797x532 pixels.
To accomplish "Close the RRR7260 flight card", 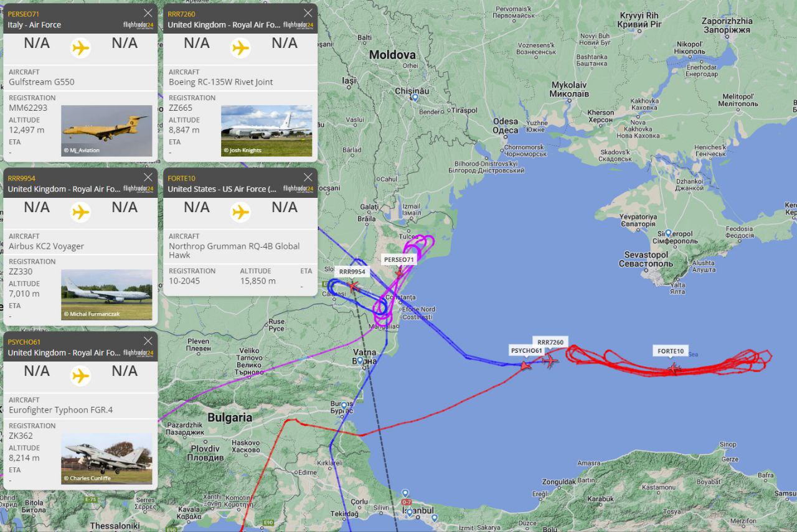I will click(x=308, y=13).
